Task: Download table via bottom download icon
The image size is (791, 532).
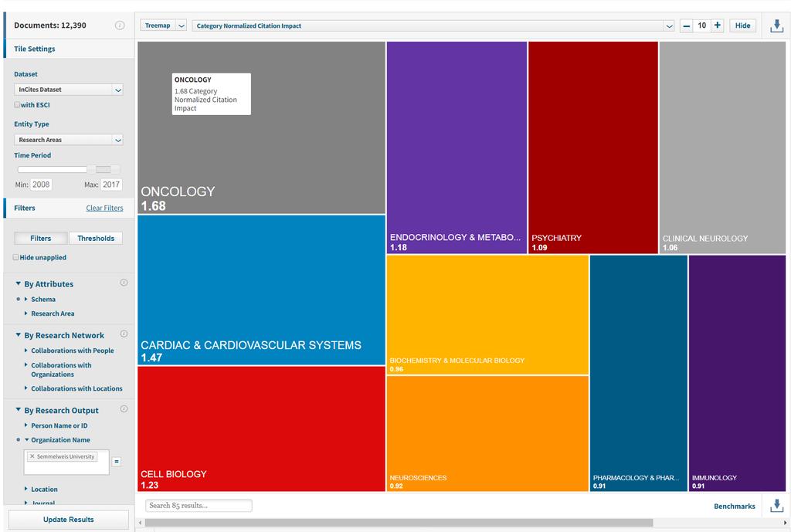Action: (x=777, y=506)
